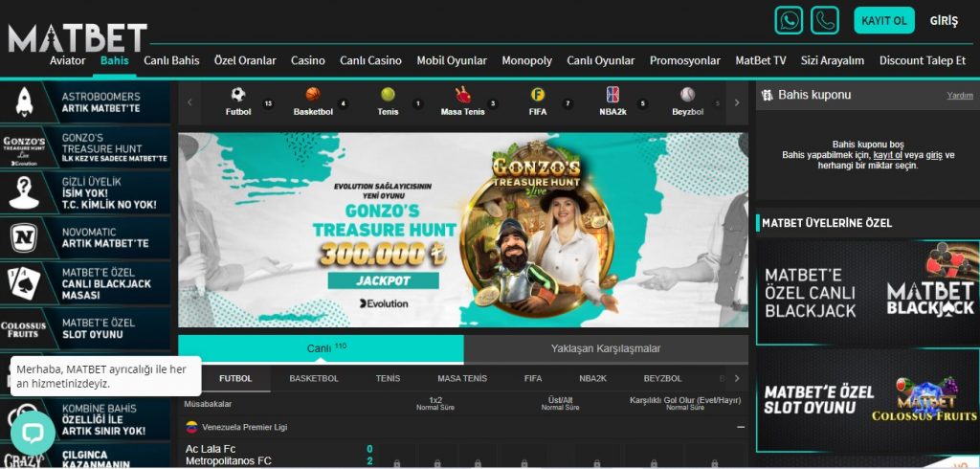Open the Sizi Arayalım menu item
The image size is (980, 469).
833,60
